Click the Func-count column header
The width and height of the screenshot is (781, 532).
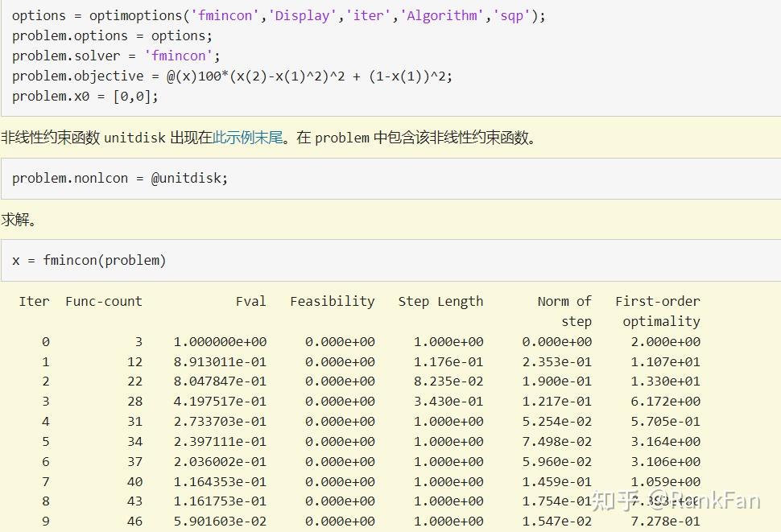click(x=104, y=301)
